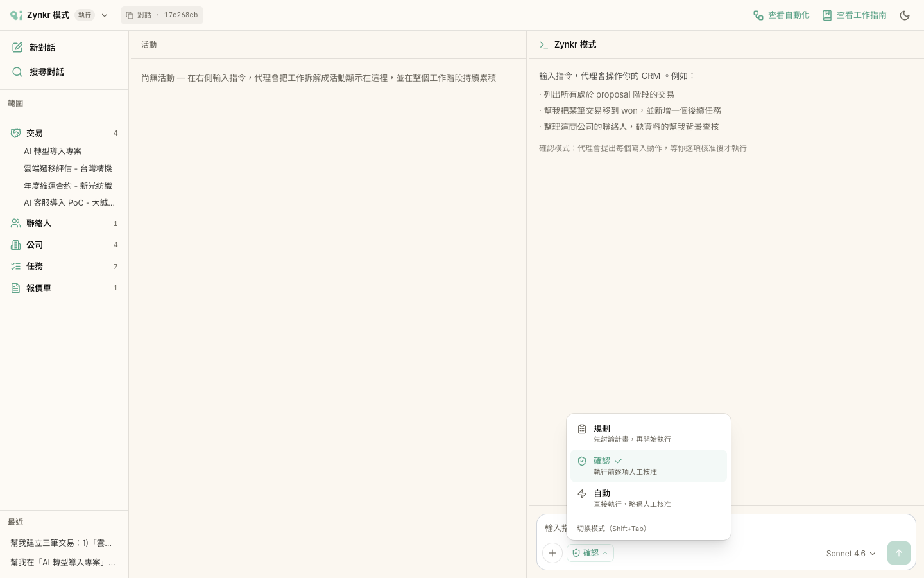Open deal AI 客服導入 PoC - 大誠

pyautogui.click(x=69, y=202)
